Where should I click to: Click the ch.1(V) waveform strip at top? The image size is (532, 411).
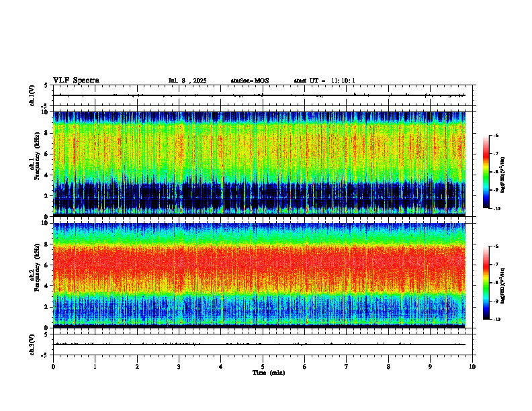[x=263, y=95]
